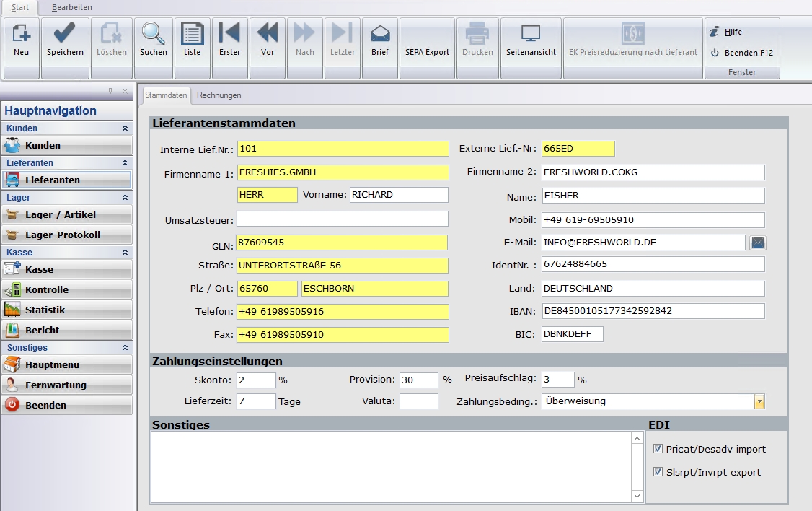Switch to the Rechnungen tab
Viewport: 812px width, 511px height.
[x=219, y=95]
